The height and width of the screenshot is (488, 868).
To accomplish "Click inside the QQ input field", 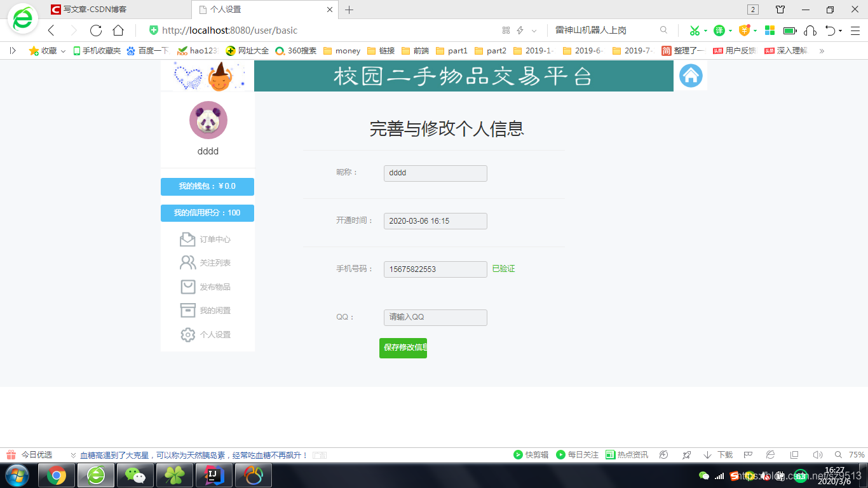I will [435, 318].
